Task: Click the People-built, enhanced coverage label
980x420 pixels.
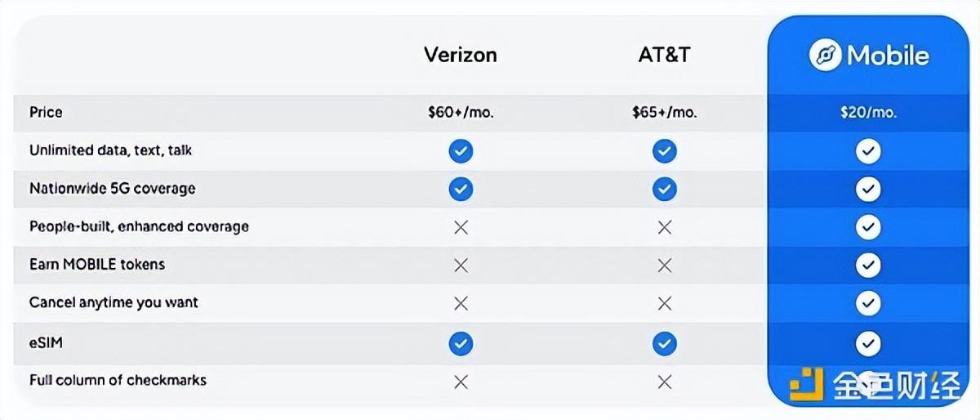Action: (139, 226)
